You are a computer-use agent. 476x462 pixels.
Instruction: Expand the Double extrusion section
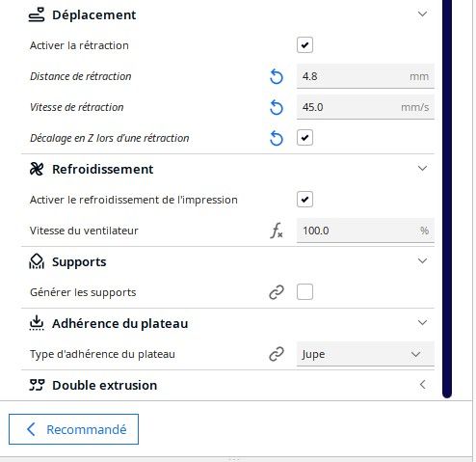[422, 385]
